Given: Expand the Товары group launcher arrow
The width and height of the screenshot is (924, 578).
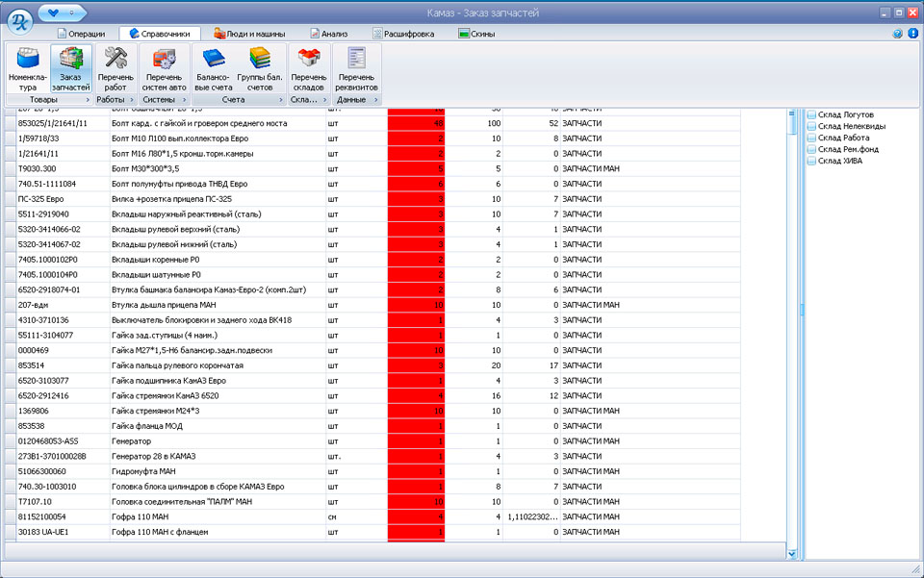Looking at the screenshot, I should coord(88,100).
